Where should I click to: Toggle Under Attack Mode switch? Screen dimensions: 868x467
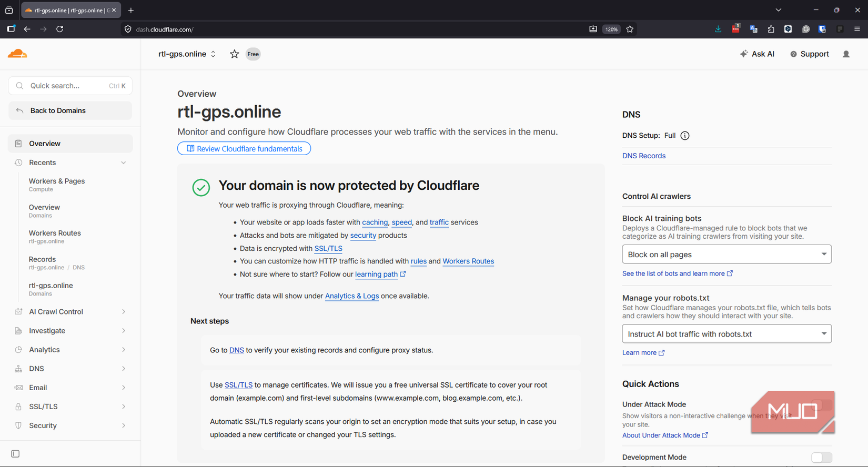click(x=822, y=405)
